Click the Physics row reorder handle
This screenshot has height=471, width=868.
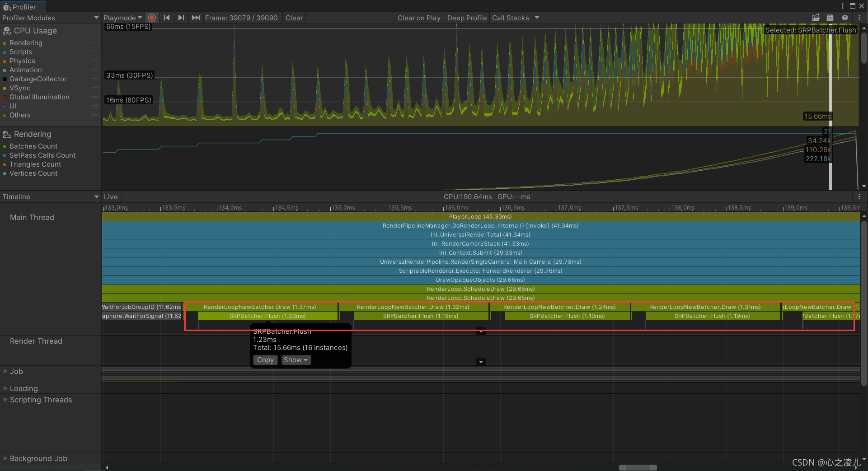[x=94, y=61]
